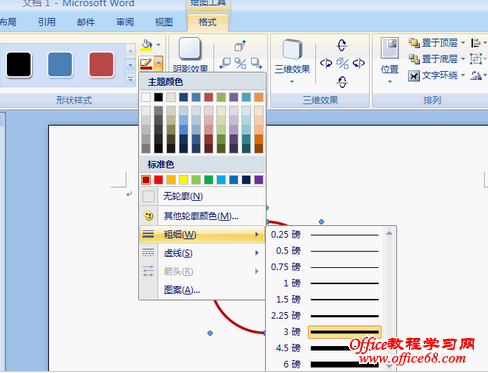Expand the shape styles gallery more button

click(130, 79)
